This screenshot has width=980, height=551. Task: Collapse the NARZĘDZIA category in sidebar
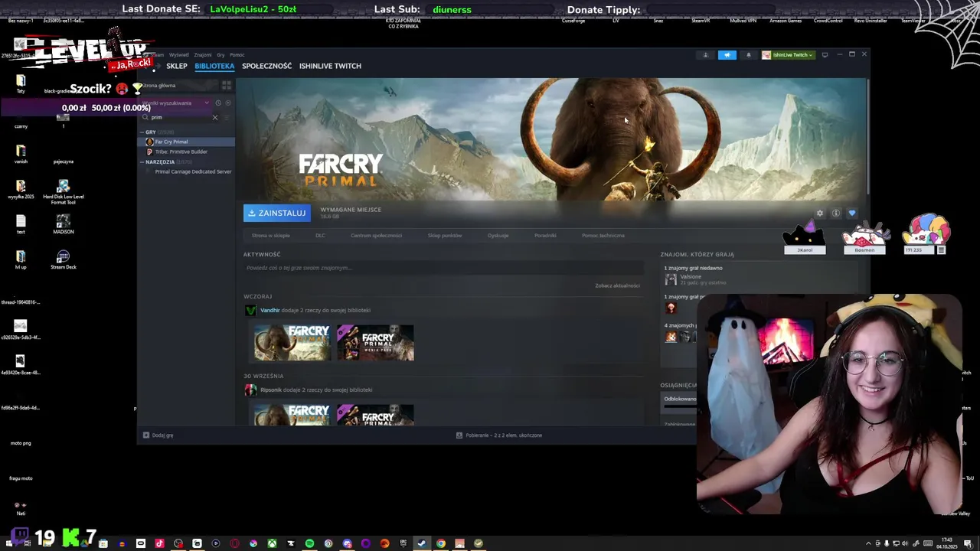142,161
